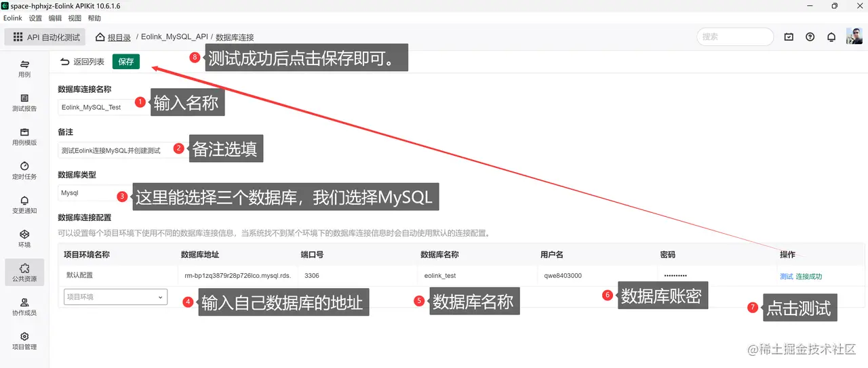Go to 根目录 in breadcrumb
868x368 pixels.
[x=119, y=37]
